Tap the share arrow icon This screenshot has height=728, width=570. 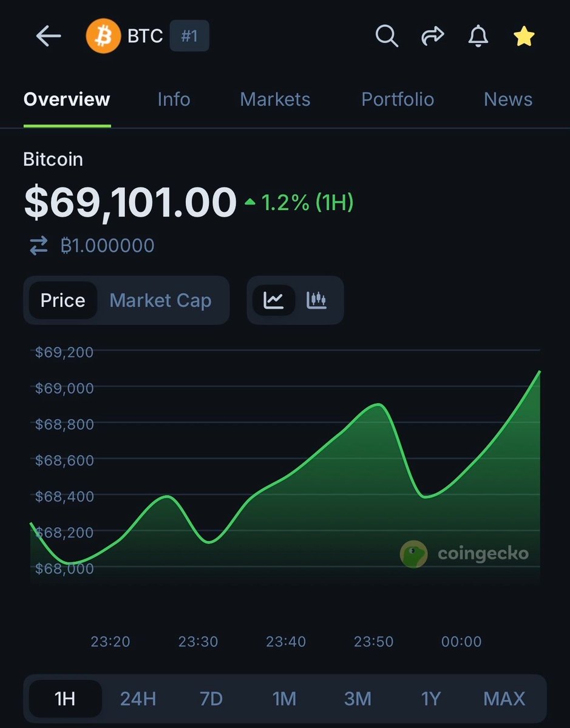pyautogui.click(x=432, y=36)
